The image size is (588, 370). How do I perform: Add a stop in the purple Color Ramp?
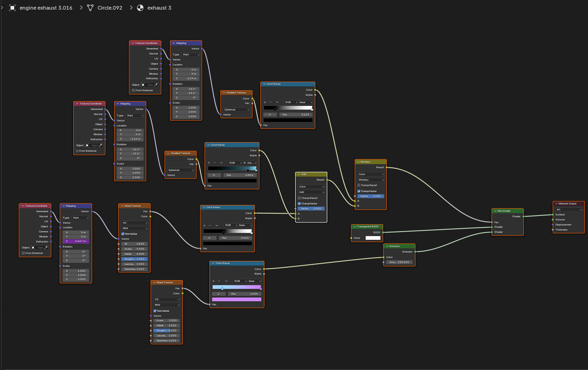pos(214,281)
